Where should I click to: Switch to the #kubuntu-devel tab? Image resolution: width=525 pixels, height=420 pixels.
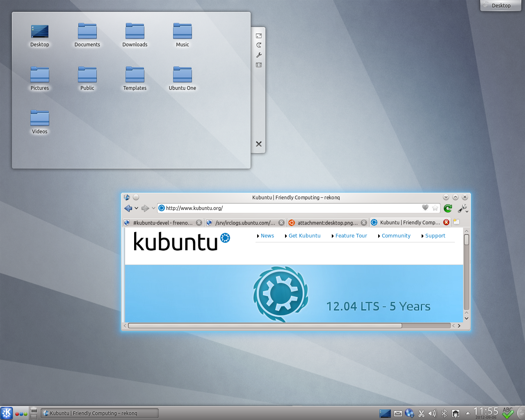tap(162, 223)
